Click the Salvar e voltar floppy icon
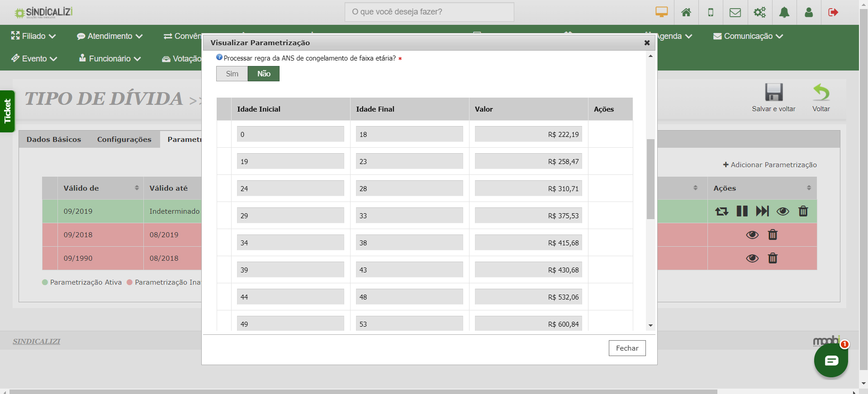This screenshot has width=868, height=394. [773, 93]
